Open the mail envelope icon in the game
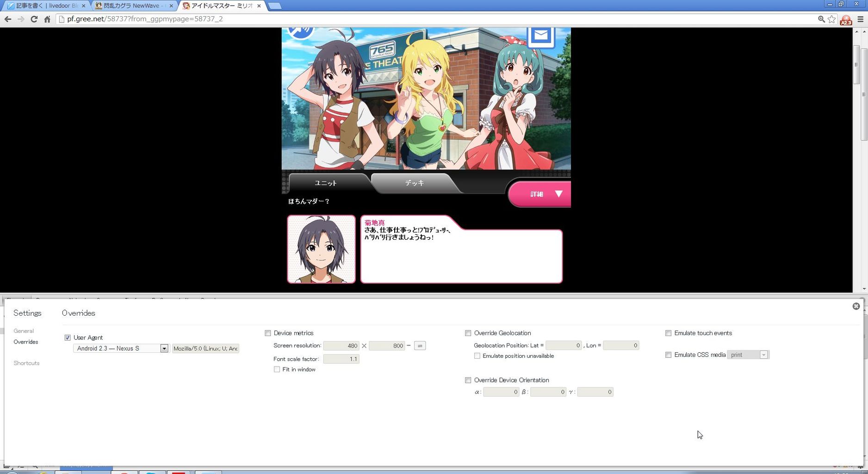868x474 pixels. pyautogui.click(x=541, y=36)
